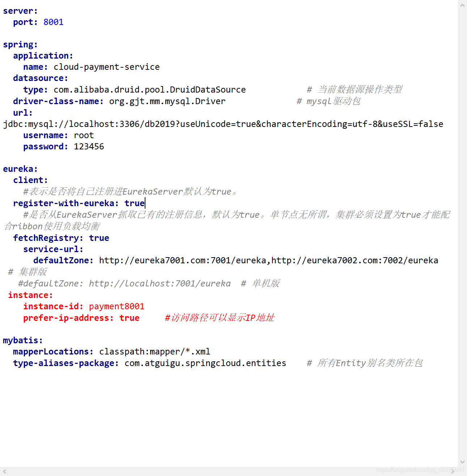Click the vertical scrollbar up arrow

pyautogui.click(x=462, y=5)
